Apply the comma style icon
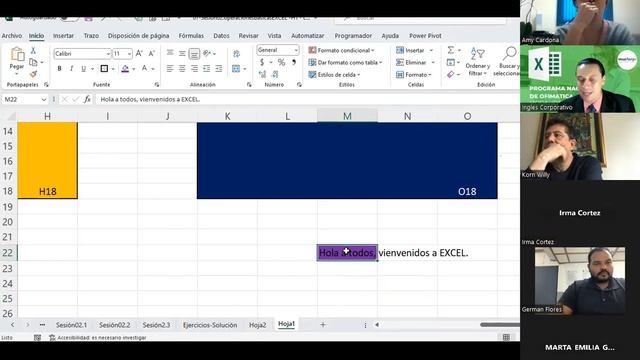Screen dimensions: 640x360 click(293, 62)
